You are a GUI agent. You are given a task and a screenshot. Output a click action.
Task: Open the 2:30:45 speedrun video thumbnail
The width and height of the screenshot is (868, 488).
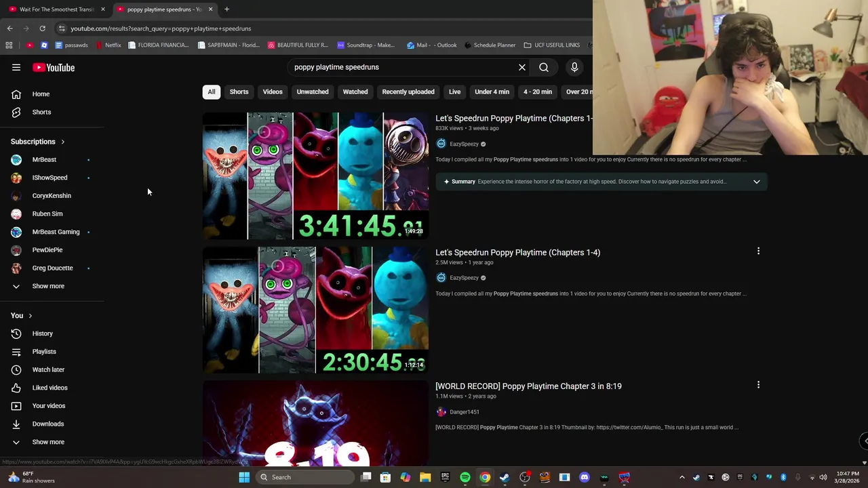315,310
